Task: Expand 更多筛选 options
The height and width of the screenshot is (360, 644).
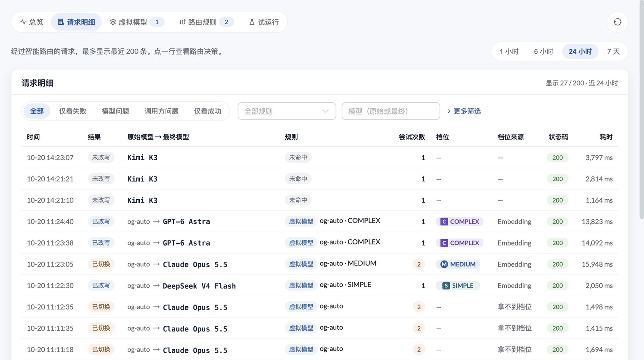Action: [464, 111]
